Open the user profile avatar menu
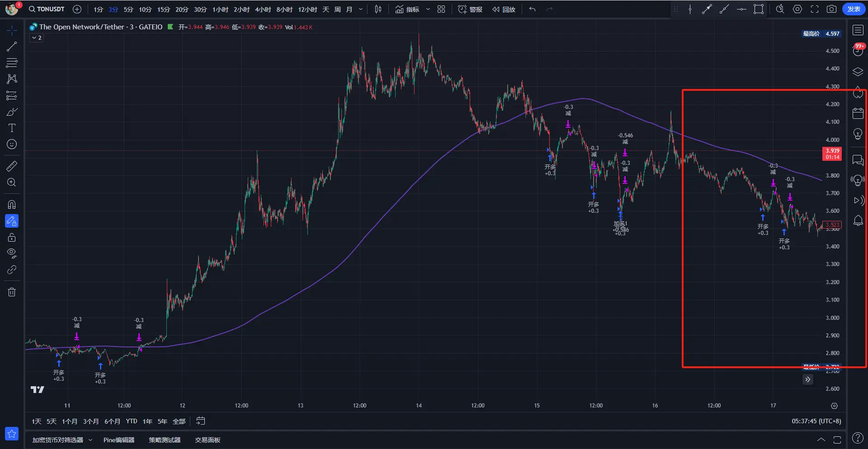Image resolution: width=868 pixels, height=449 pixels. pyautogui.click(x=12, y=9)
